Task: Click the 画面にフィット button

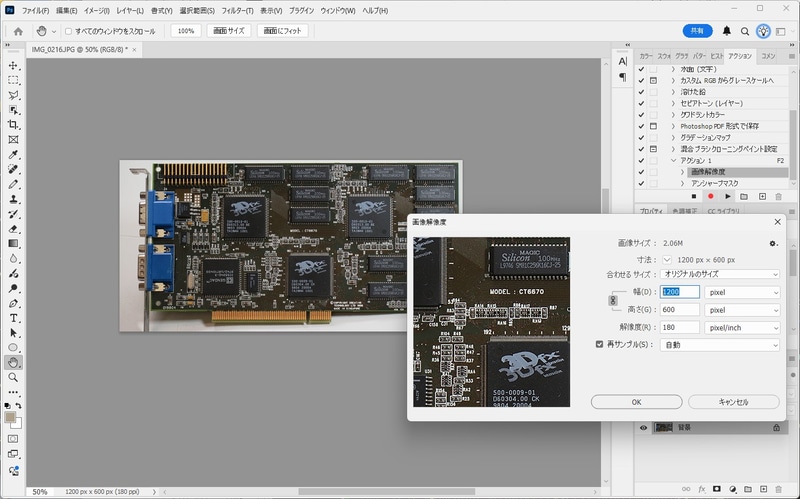Action: [x=282, y=31]
